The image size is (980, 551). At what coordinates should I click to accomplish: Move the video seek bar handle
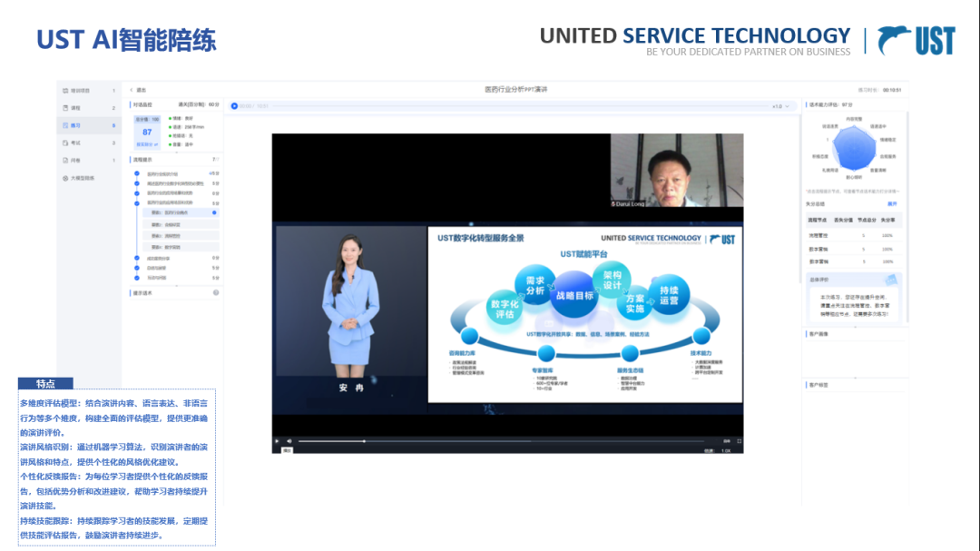click(x=365, y=441)
